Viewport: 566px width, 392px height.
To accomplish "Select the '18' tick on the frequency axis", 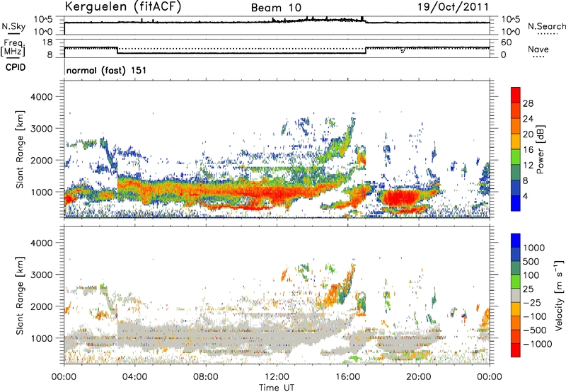I will 47,42.
